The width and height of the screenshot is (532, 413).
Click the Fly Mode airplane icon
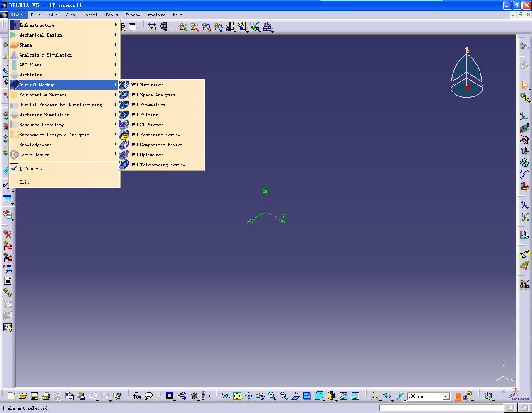pos(225,396)
